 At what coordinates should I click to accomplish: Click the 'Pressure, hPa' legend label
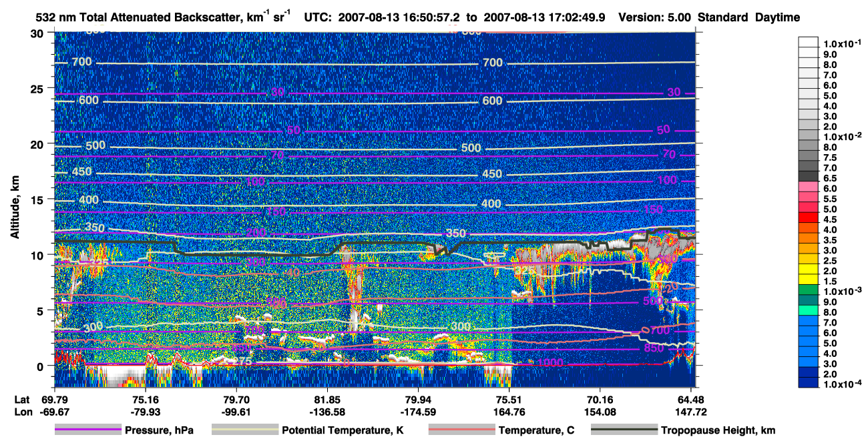(159, 431)
